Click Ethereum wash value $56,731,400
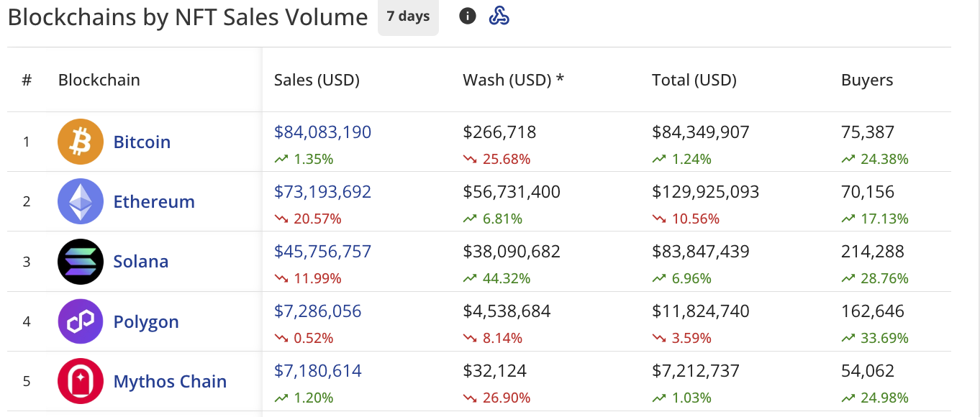The width and height of the screenshot is (980, 417). [x=512, y=192]
